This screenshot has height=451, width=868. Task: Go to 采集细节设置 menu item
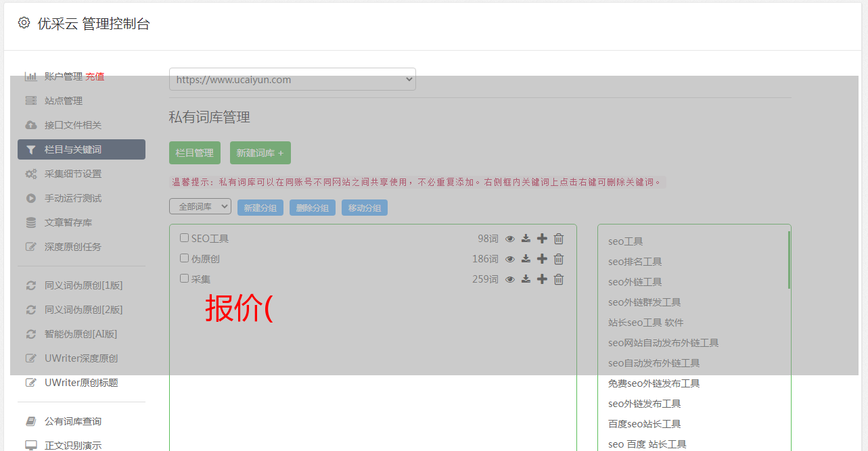click(x=73, y=174)
